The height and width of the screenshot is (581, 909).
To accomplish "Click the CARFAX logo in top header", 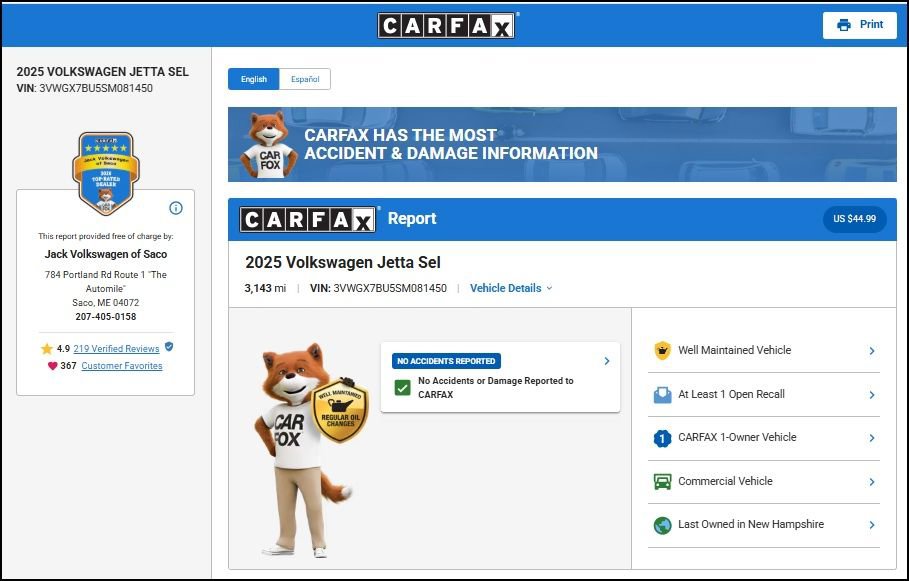I will 446,26.
